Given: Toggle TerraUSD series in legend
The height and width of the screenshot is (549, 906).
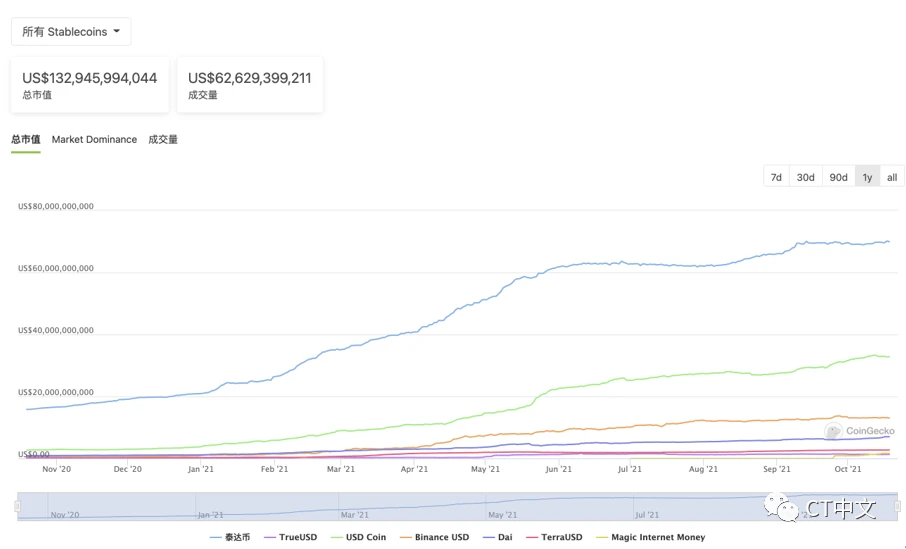Looking at the screenshot, I should click(x=558, y=537).
